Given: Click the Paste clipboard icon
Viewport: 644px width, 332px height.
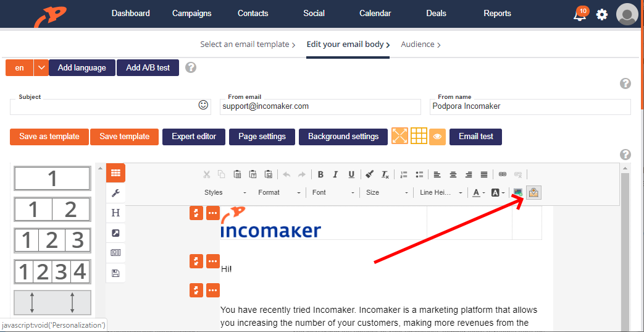Looking at the screenshot, I should point(237,174).
